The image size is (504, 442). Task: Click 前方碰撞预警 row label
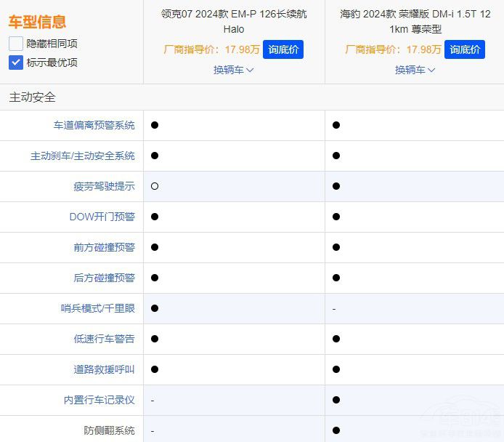(x=104, y=247)
